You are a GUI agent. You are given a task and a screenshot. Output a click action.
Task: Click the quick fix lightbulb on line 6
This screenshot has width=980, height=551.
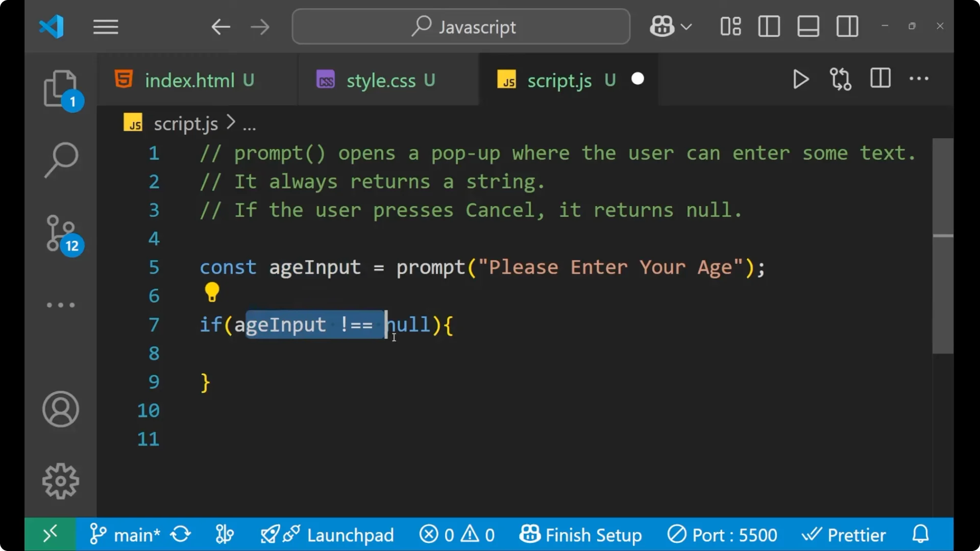click(212, 292)
